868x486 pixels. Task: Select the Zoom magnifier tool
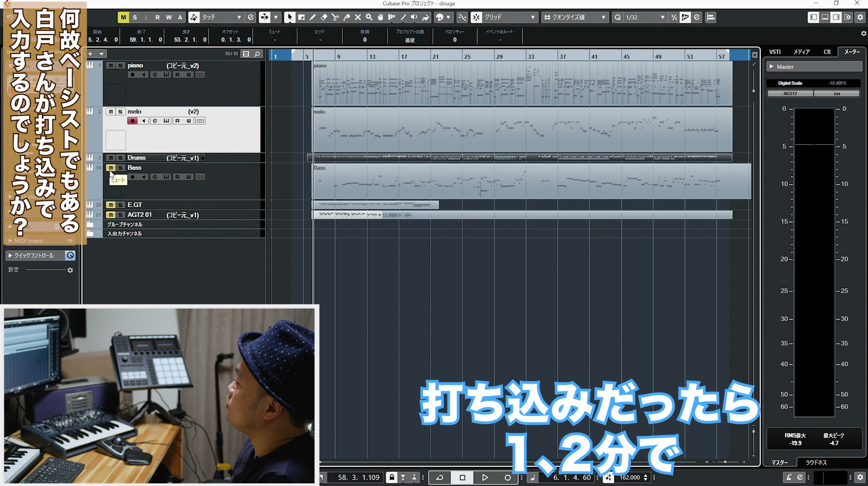369,17
